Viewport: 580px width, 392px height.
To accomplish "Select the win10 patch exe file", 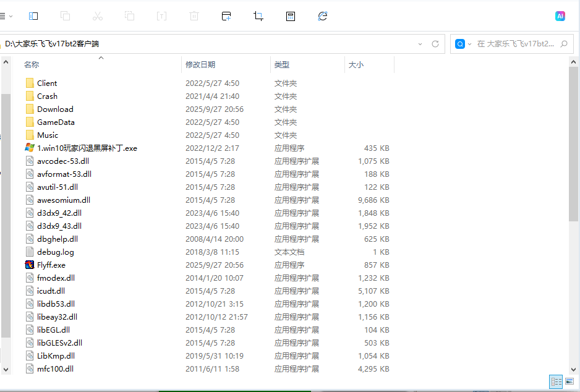I will click(x=87, y=148).
